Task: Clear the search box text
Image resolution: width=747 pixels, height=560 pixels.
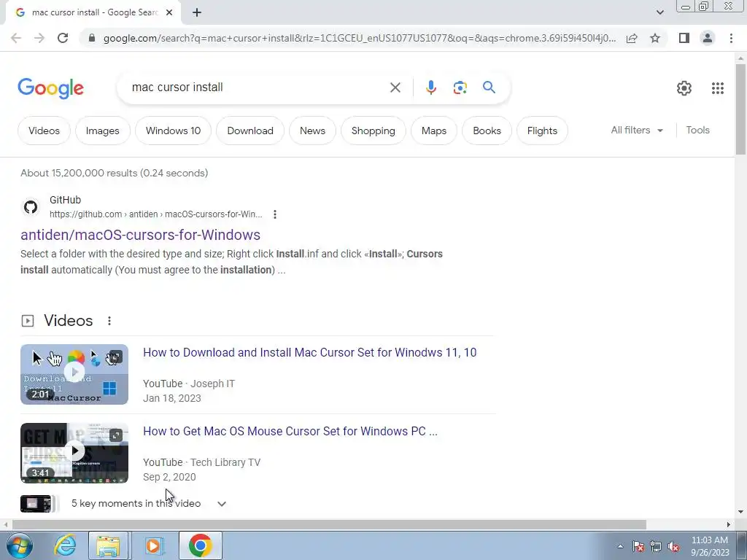Action: (395, 87)
